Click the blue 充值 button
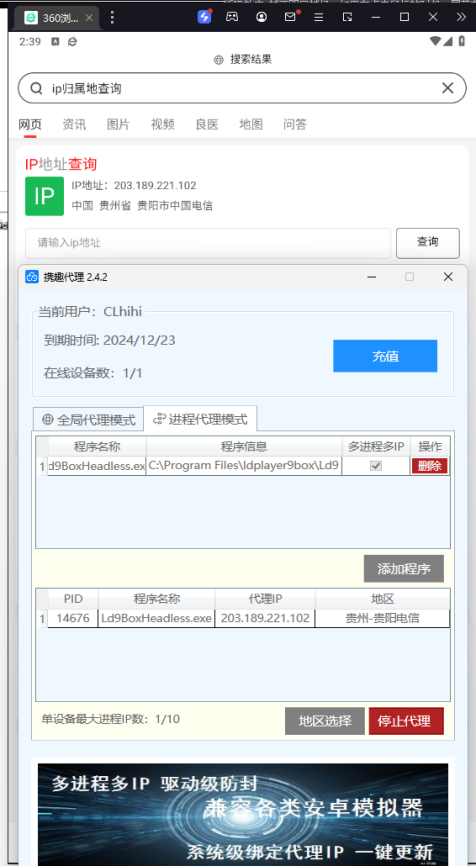This screenshot has height=866, width=476. point(385,356)
